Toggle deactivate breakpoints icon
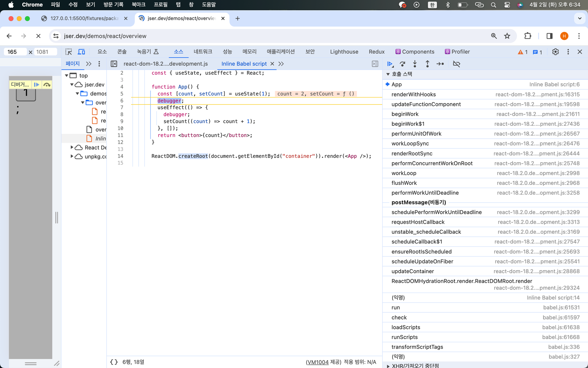 point(456,64)
